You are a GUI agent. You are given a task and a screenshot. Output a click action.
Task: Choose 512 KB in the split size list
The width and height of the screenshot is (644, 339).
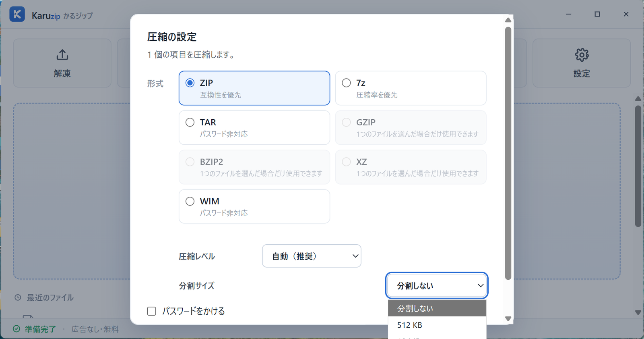tap(437, 325)
